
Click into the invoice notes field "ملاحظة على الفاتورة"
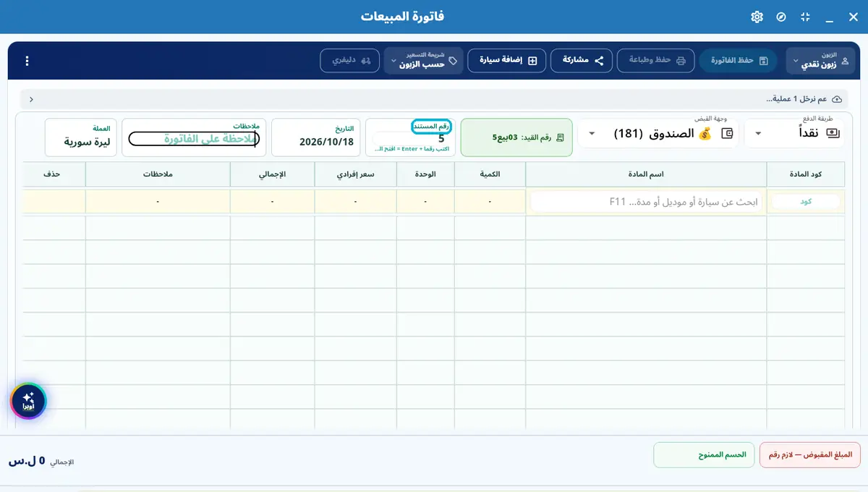(194, 139)
